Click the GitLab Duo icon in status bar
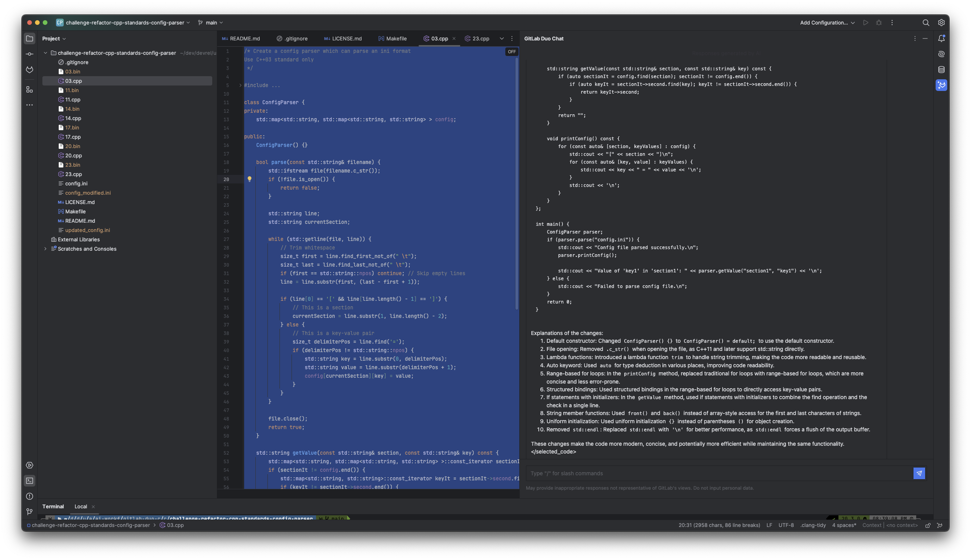Image resolution: width=971 pixels, height=560 pixels. (x=940, y=525)
